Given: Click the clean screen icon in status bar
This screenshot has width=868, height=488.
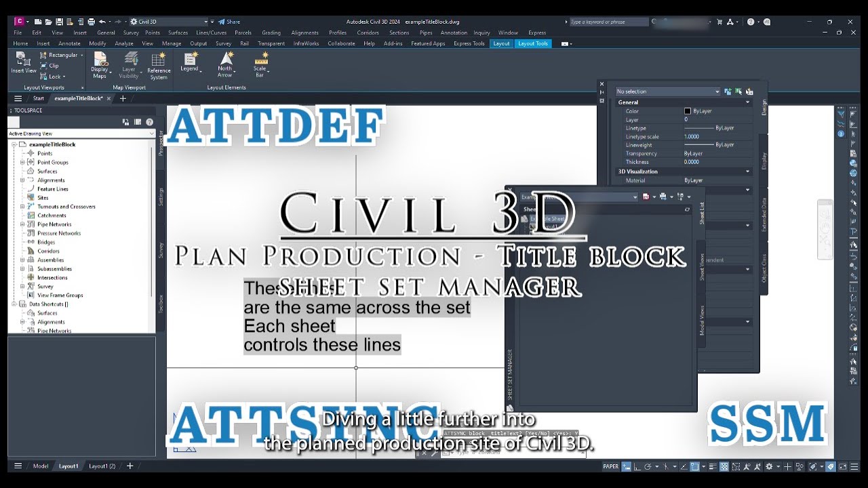Looking at the screenshot, I should 842,466.
